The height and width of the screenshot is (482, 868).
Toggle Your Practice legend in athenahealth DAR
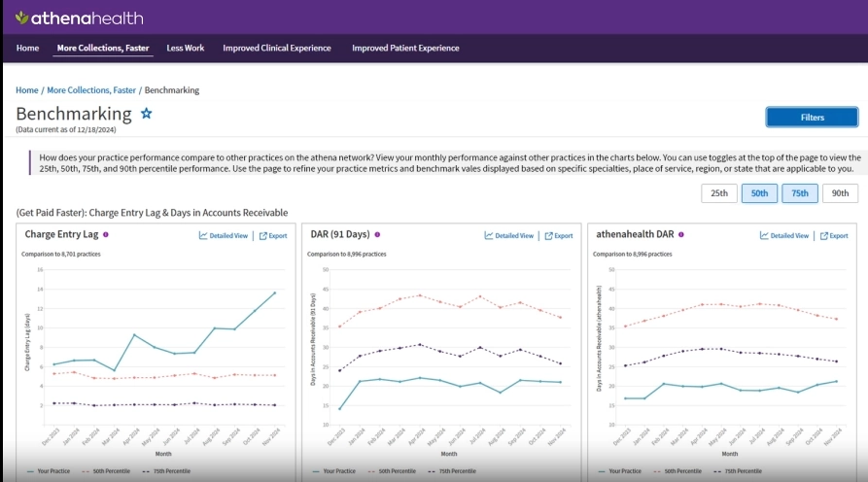(620, 471)
